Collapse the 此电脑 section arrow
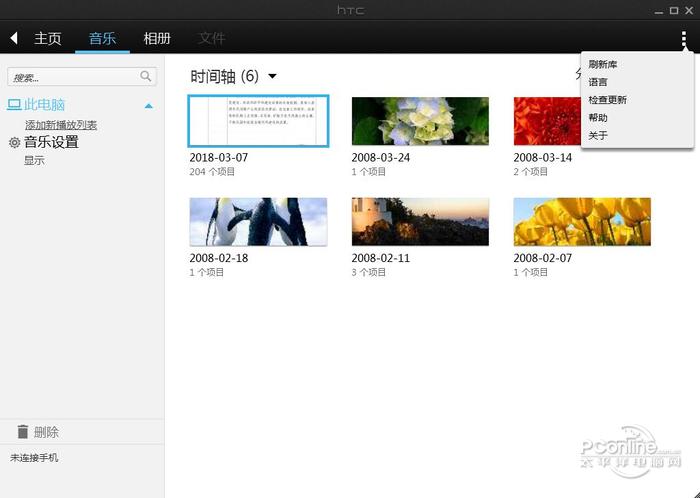This screenshot has width=700, height=498. [x=149, y=106]
